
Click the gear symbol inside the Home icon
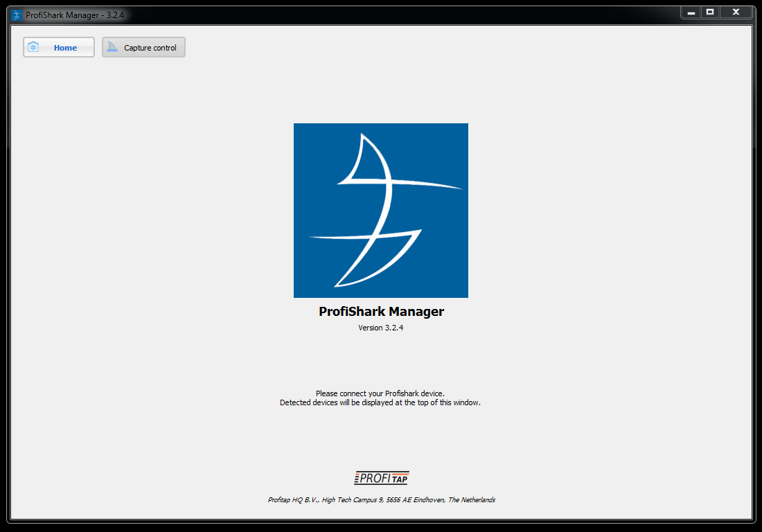(x=34, y=46)
